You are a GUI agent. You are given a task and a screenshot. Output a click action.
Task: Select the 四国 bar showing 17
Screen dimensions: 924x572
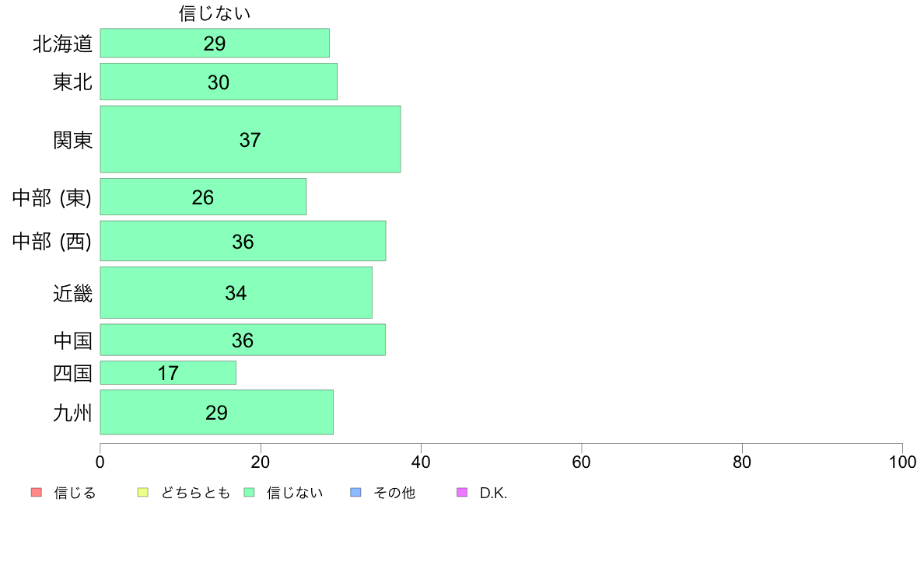pyautogui.click(x=168, y=373)
